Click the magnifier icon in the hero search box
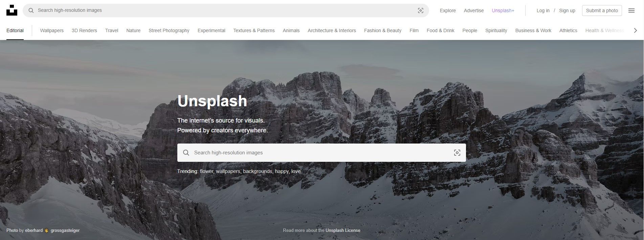This screenshot has width=644, height=240. pyautogui.click(x=186, y=153)
